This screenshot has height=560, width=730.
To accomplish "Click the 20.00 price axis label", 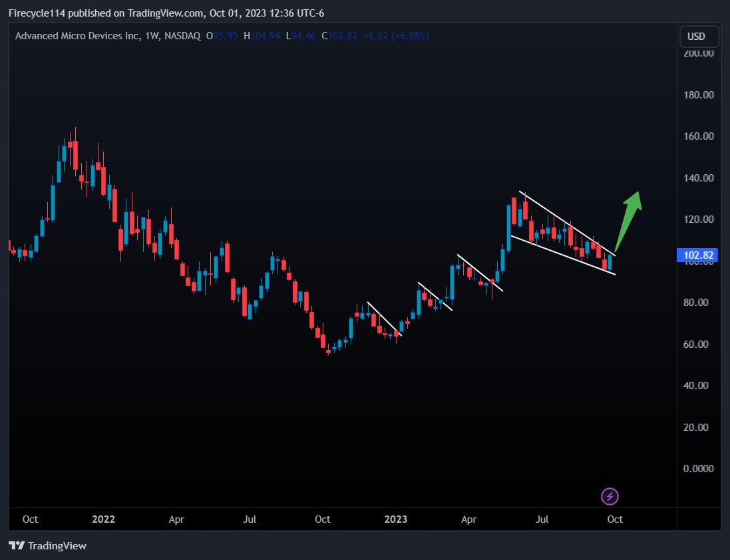I will click(x=696, y=428).
